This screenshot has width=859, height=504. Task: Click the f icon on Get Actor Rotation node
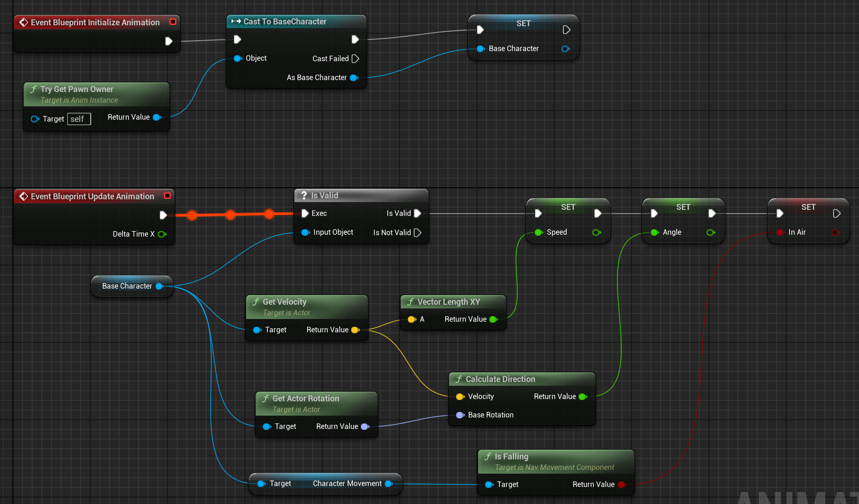pos(265,398)
